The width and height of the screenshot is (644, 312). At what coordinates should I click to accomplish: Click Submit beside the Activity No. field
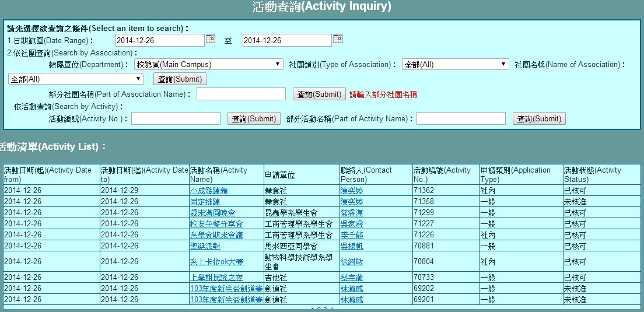click(x=254, y=119)
